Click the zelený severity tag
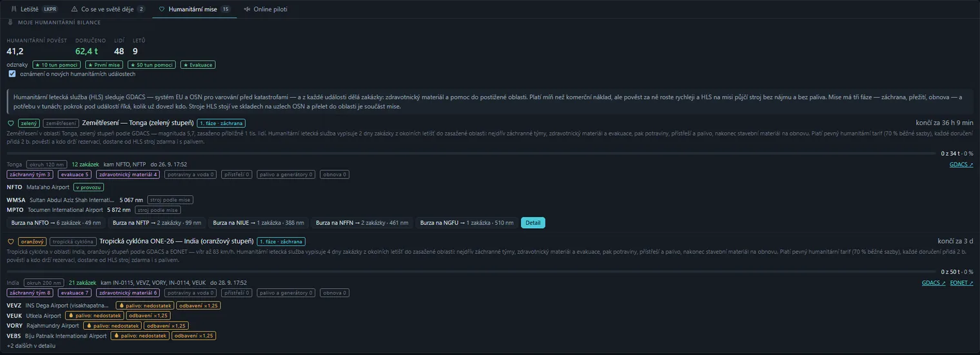Viewport: 980px width, 355px height. (x=29, y=123)
